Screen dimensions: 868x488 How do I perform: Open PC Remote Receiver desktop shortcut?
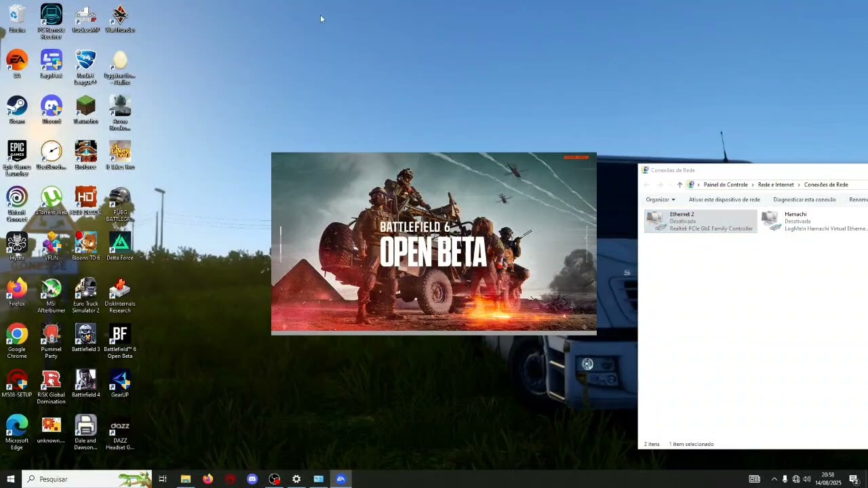[x=51, y=22]
